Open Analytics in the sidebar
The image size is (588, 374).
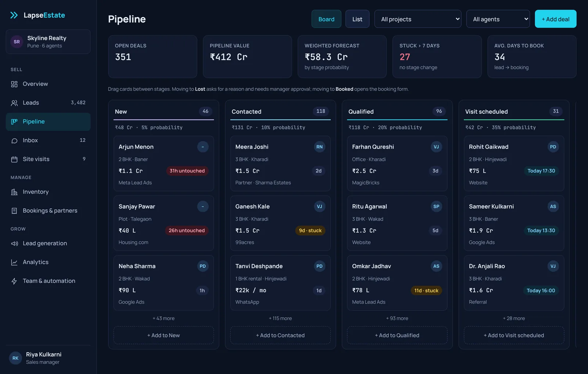(48, 262)
